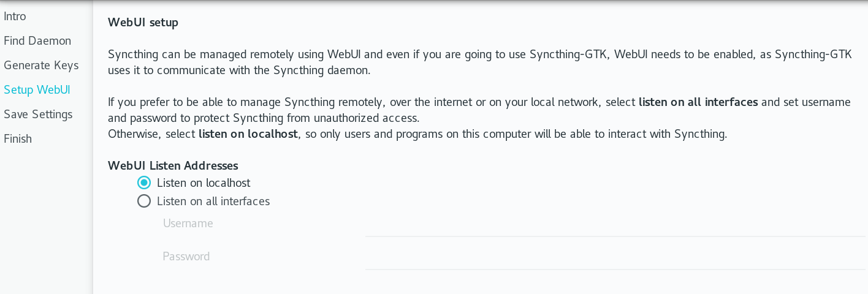
Task: Click the greyed Username label
Action: [188, 224]
